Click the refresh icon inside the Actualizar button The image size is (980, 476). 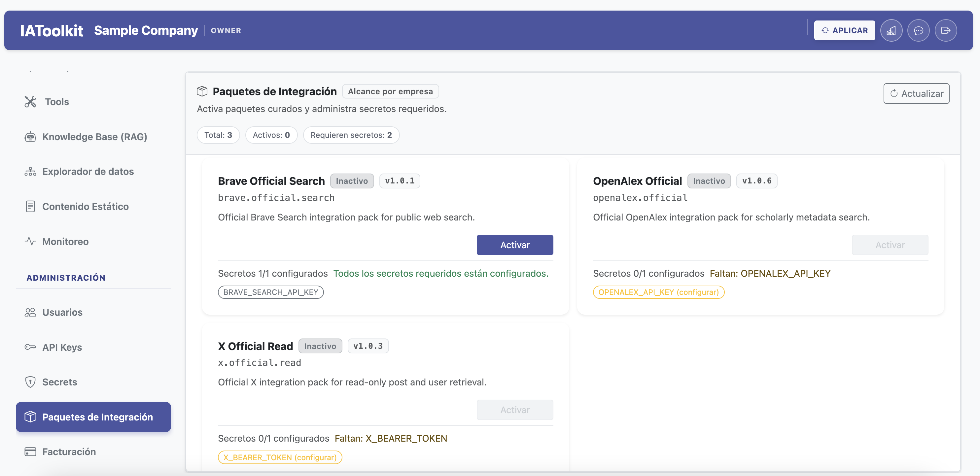pos(894,93)
